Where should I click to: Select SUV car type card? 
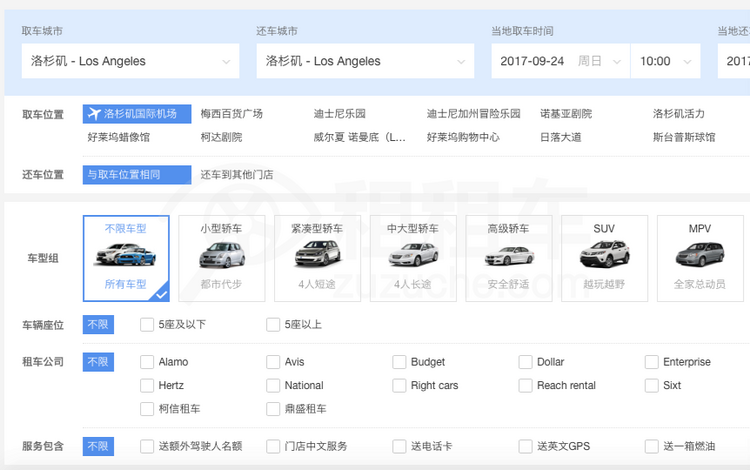click(605, 258)
